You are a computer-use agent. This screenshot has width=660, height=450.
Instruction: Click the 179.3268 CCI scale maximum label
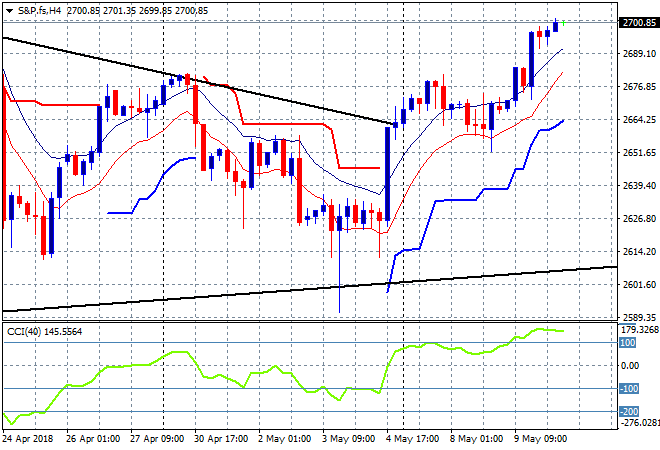coord(637,329)
